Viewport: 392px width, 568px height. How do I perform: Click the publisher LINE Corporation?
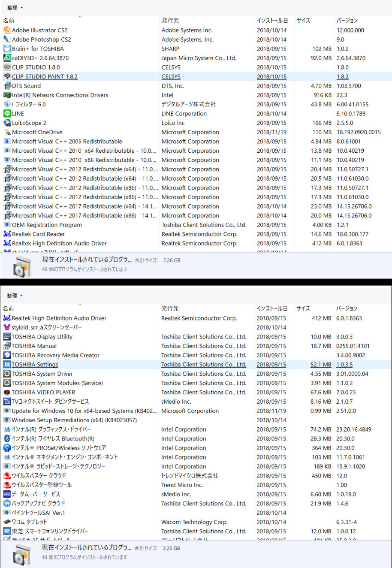point(184,114)
